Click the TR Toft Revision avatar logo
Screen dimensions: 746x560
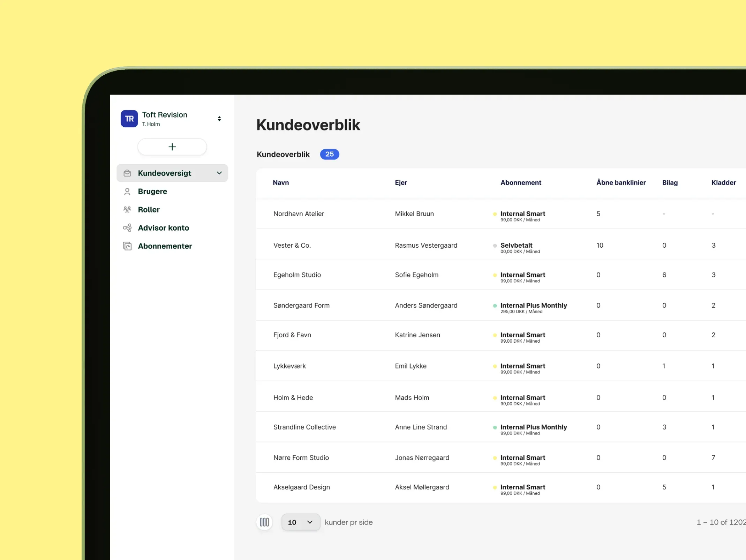coord(129,119)
